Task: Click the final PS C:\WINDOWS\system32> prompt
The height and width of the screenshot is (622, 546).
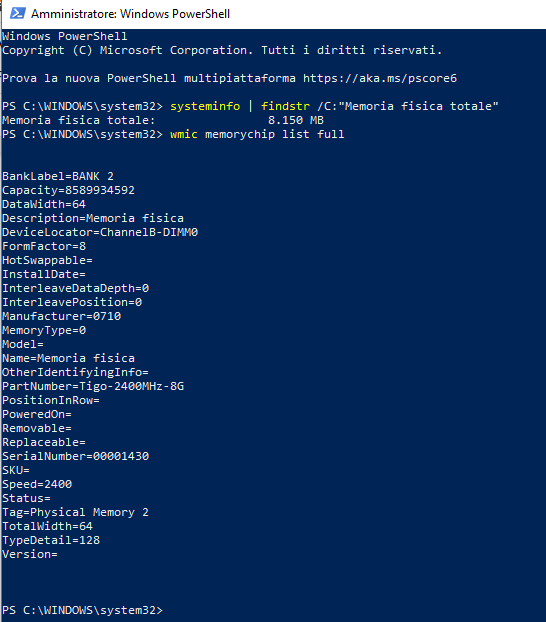Action: pyautogui.click(x=83, y=610)
